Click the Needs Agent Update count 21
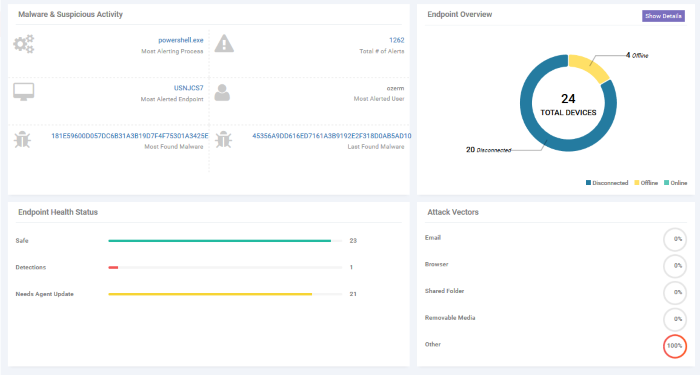The image size is (700, 375). [x=353, y=294]
